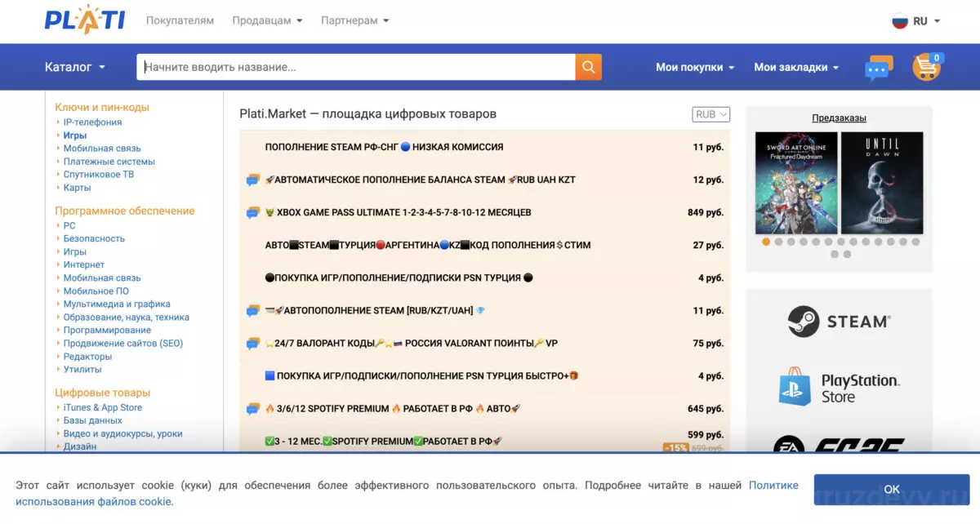This screenshot has height=524, width=980.
Task: Click the PLATI logo
Action: 85,20
